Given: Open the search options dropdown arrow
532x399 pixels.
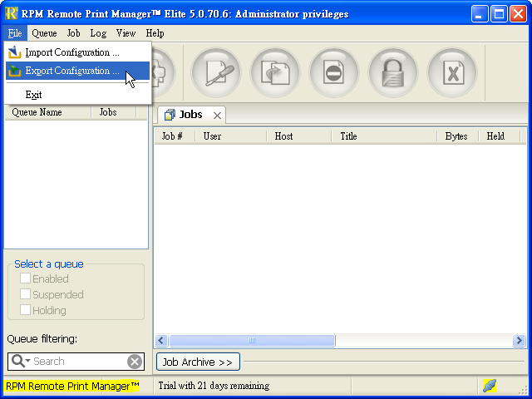Looking at the screenshot, I should point(27,360).
